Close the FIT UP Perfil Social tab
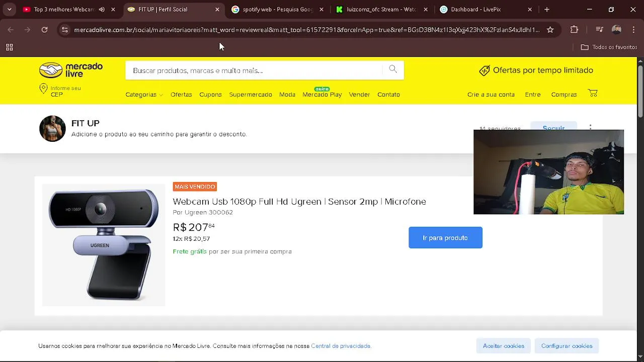 pyautogui.click(x=217, y=9)
